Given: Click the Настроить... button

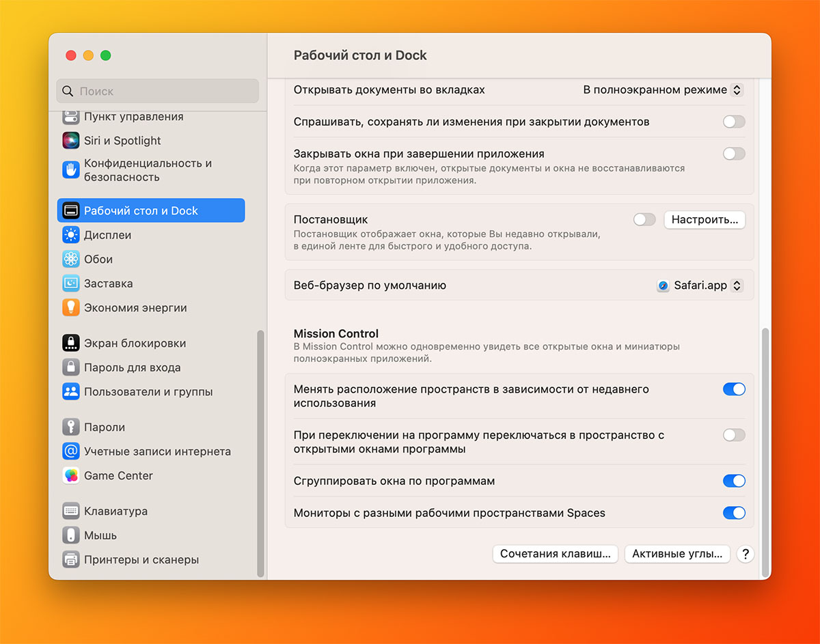Looking at the screenshot, I should pyautogui.click(x=705, y=220).
